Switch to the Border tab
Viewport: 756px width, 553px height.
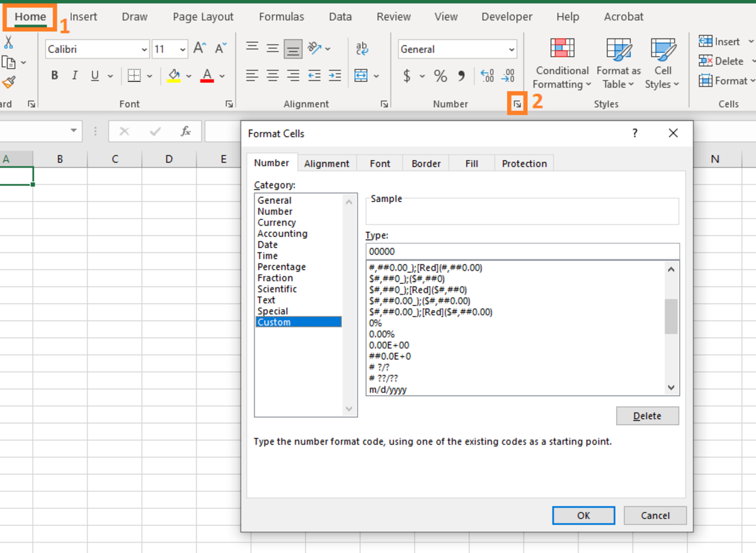coord(425,162)
